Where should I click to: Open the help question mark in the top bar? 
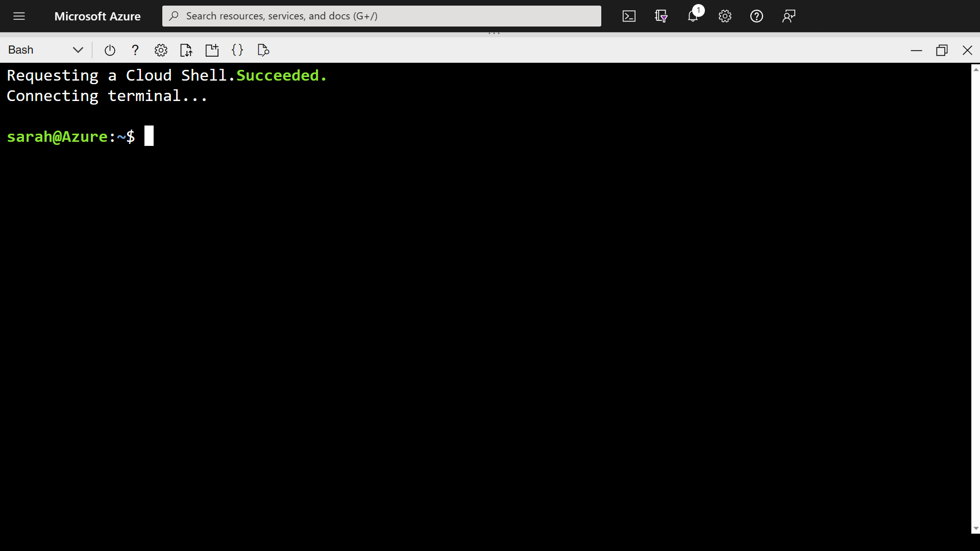coord(756,16)
